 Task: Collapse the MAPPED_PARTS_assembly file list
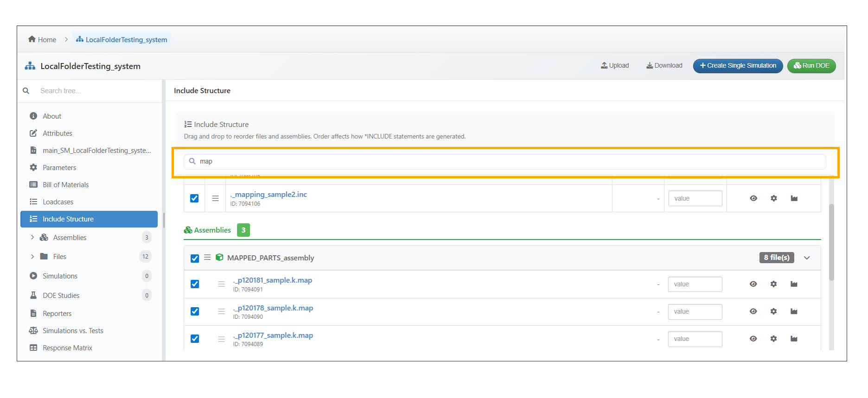point(807,258)
